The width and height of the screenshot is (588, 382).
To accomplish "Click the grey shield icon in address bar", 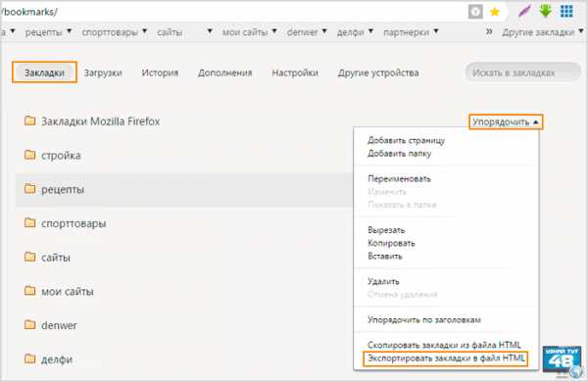I will point(475,12).
